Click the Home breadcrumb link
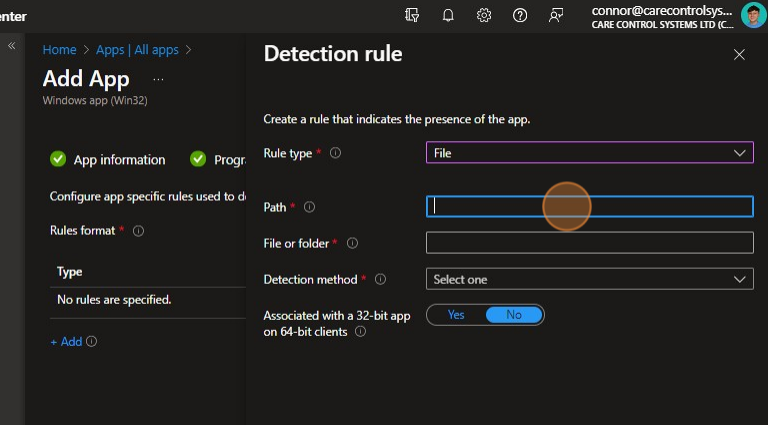This screenshot has width=768, height=425. pos(59,49)
